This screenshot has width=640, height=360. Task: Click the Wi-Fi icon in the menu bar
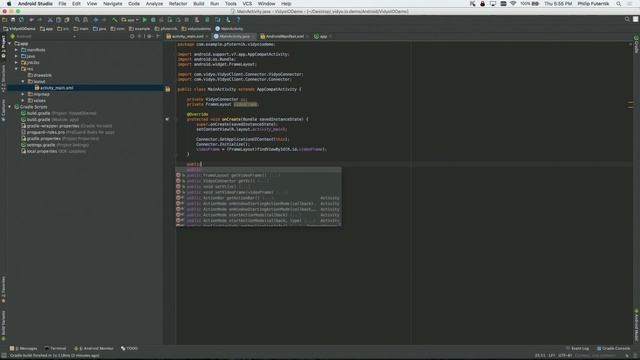coord(513,4)
